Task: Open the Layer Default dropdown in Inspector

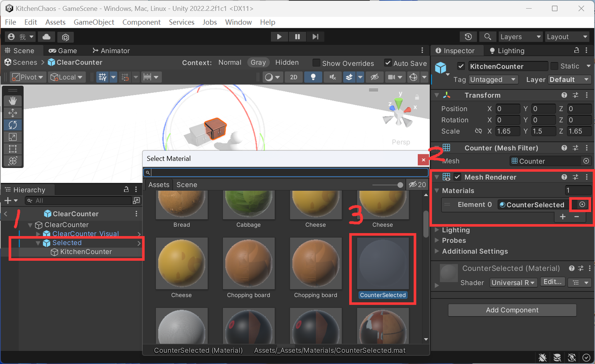Action: tap(569, 79)
